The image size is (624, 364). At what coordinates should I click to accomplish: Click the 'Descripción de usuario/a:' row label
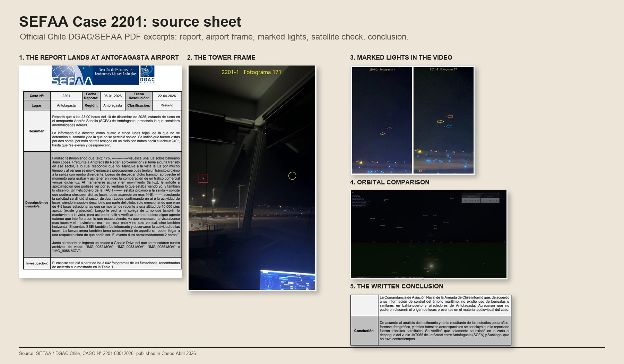pos(37,205)
